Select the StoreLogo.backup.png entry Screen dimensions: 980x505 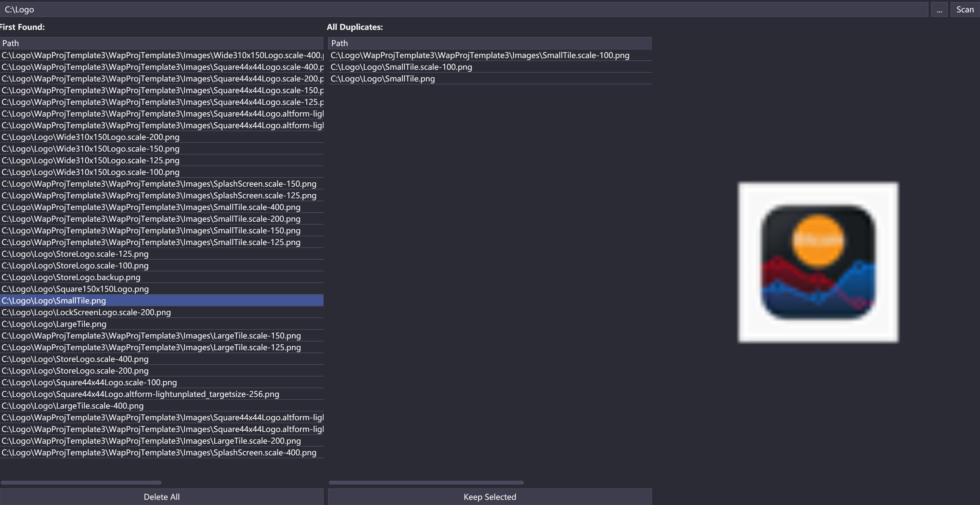pos(71,277)
